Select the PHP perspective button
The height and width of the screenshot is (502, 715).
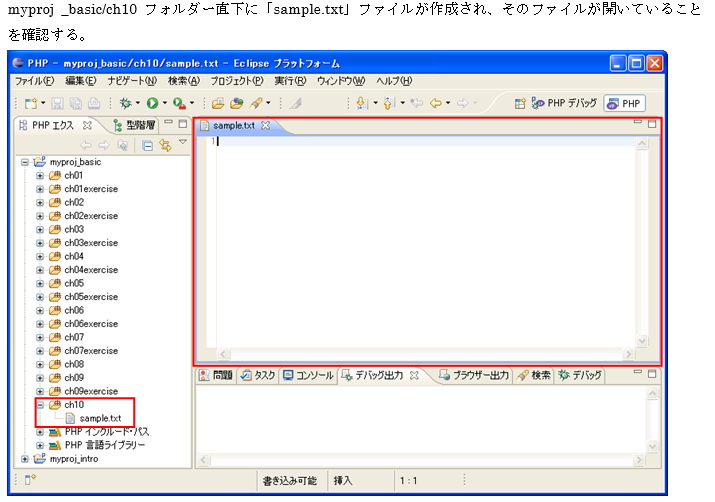pyautogui.click(x=625, y=104)
